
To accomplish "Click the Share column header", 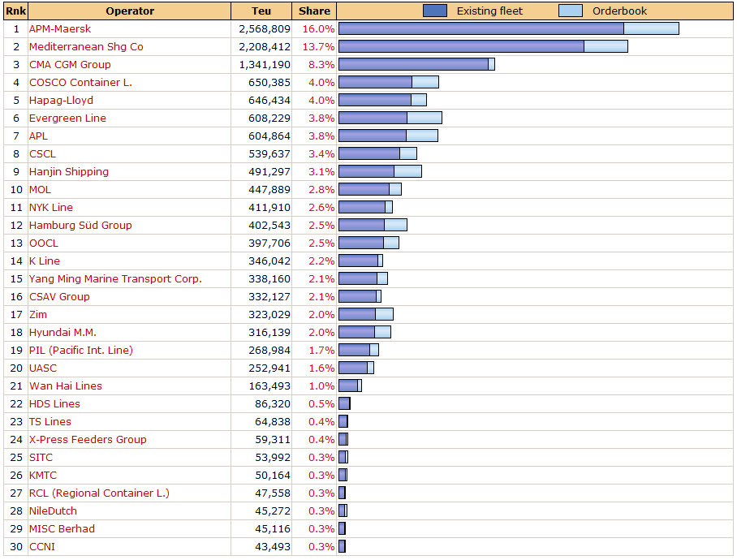I will pos(314,11).
